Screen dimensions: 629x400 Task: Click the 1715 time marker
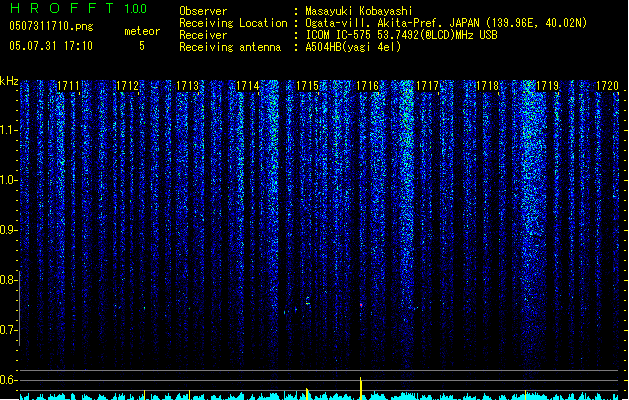click(x=307, y=86)
